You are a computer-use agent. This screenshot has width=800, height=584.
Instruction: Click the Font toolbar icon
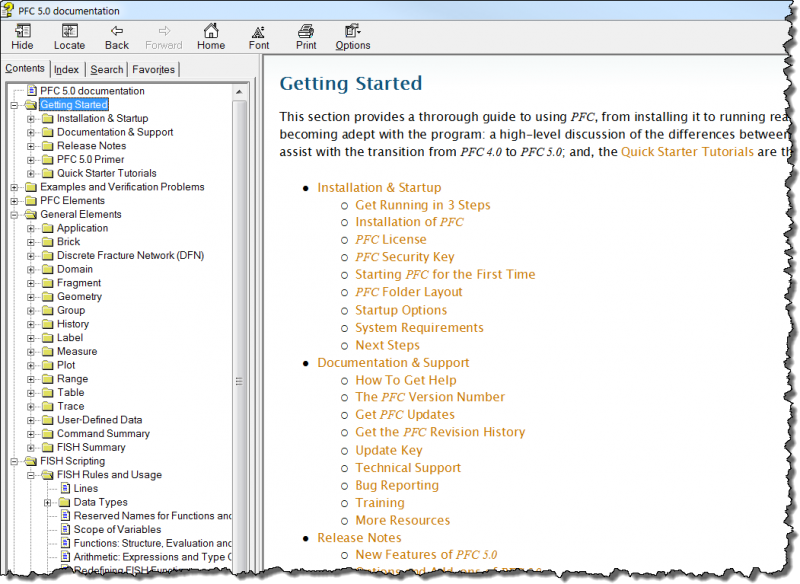click(259, 37)
